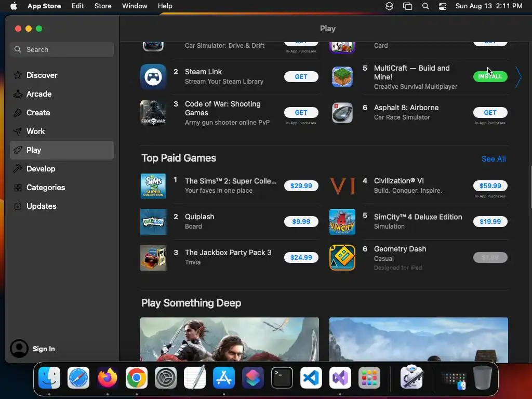Open SimCity 4 Deluxe Edition icon
The width and height of the screenshot is (532, 399).
coord(342,222)
